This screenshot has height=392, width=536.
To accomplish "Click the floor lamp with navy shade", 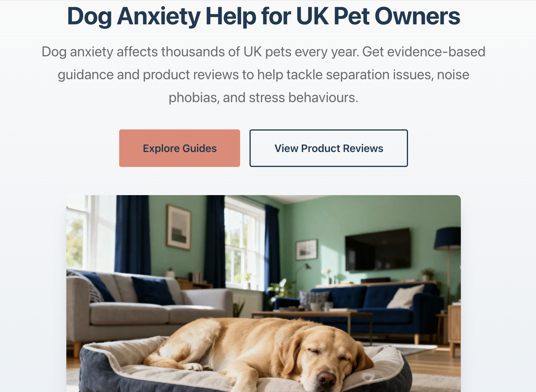I will tap(448, 264).
